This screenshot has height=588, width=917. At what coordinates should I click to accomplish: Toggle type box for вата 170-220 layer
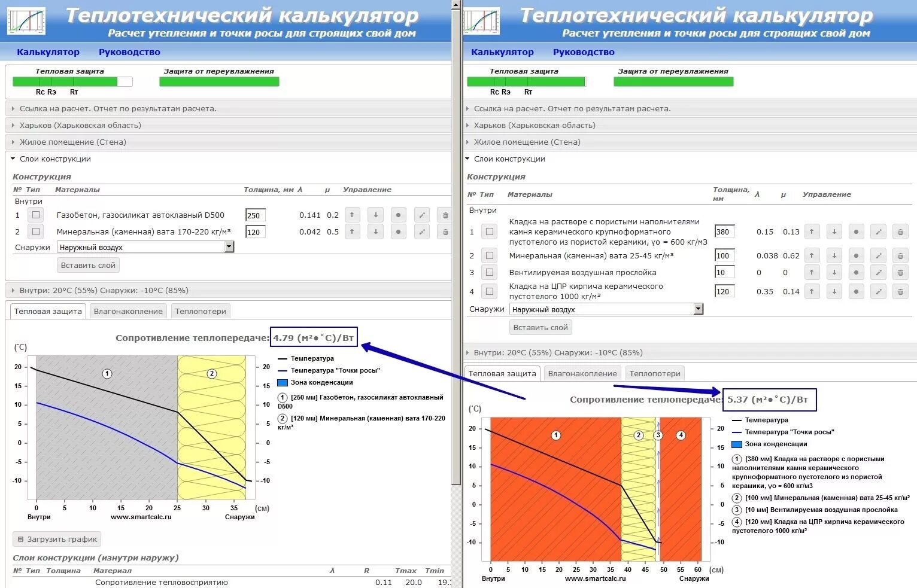click(36, 231)
